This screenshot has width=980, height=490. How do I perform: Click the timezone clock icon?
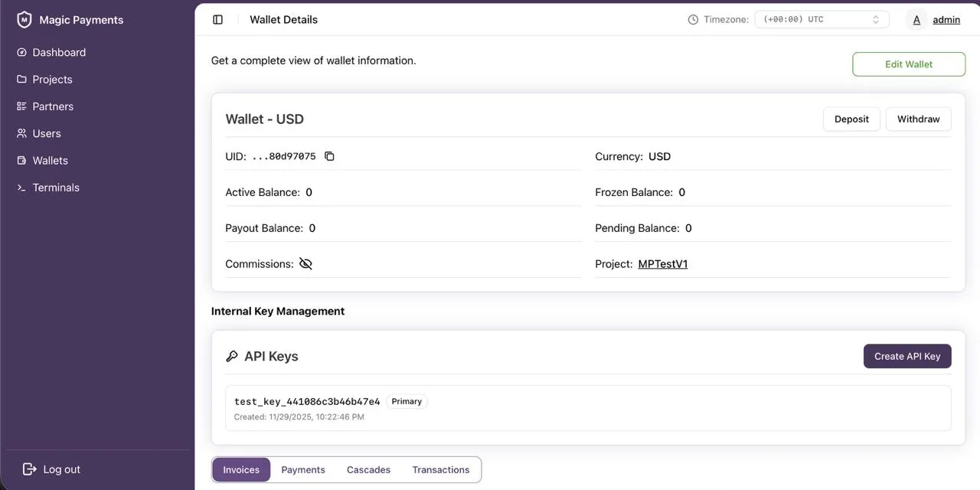tap(693, 20)
